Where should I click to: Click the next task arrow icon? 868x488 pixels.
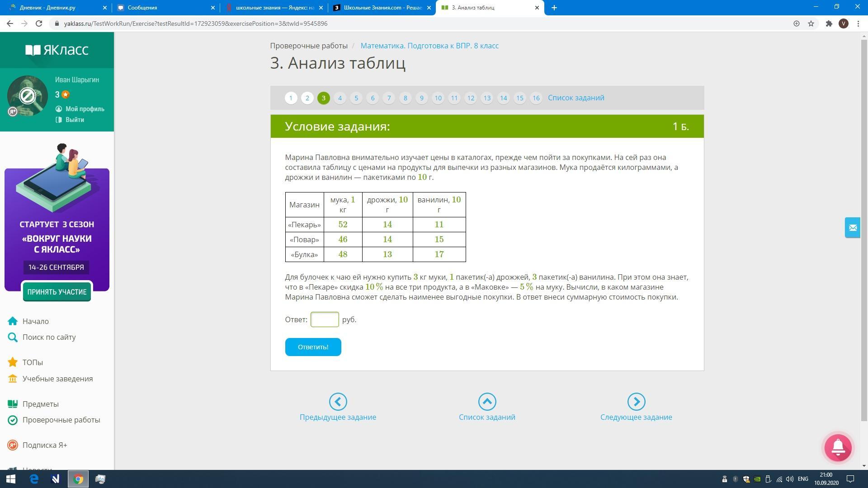636,402
